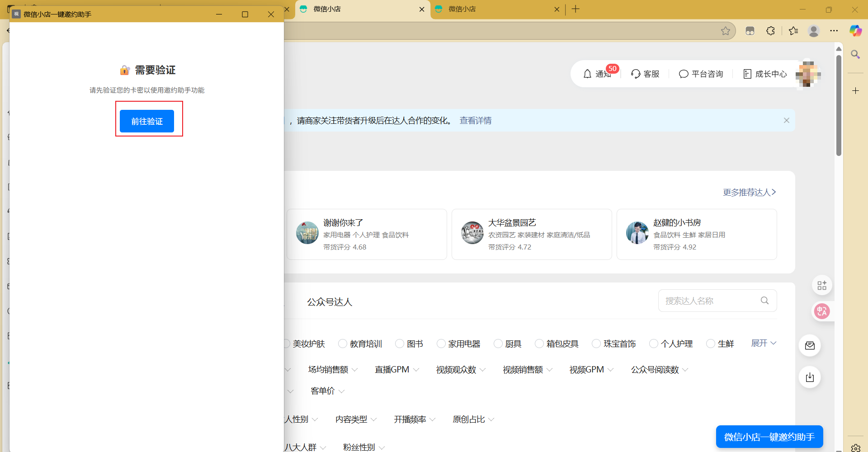This screenshot has width=868, height=452.
Task: Open 视频观众数 filter dropdown
Action: click(461, 370)
